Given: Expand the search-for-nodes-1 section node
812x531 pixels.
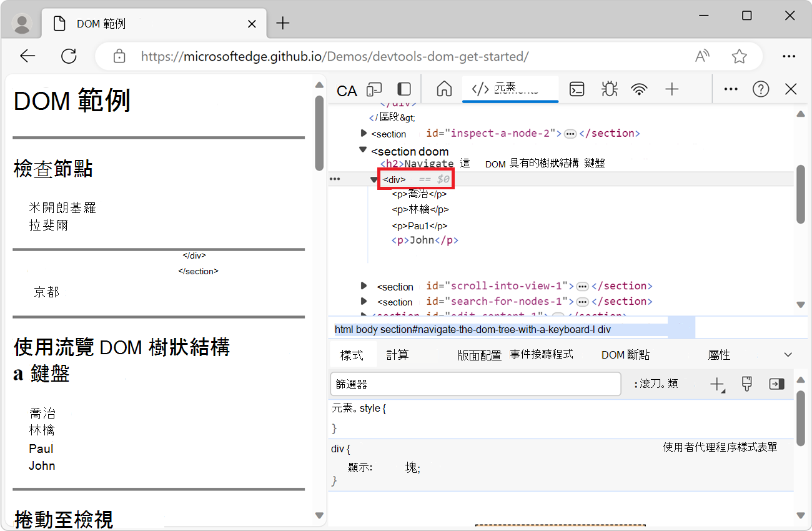Looking at the screenshot, I should tap(364, 302).
